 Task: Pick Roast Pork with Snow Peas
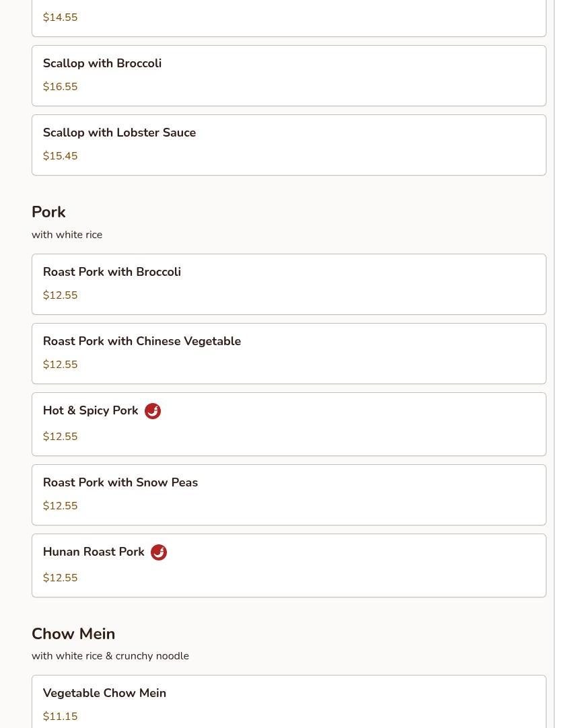pyautogui.click(x=289, y=495)
